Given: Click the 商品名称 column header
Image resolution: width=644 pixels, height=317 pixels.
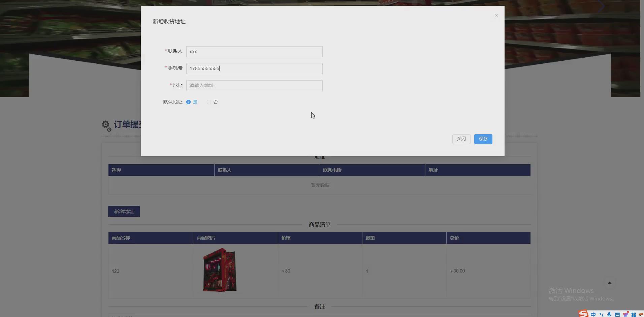Looking at the screenshot, I should click(151, 238).
